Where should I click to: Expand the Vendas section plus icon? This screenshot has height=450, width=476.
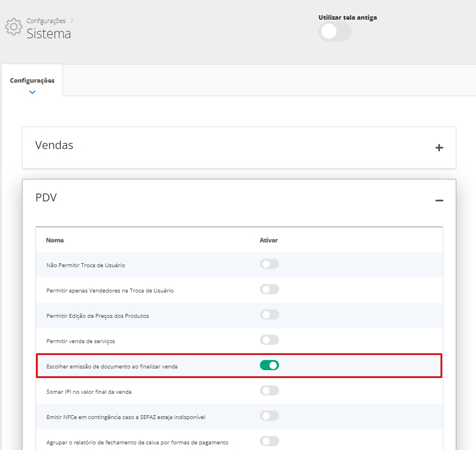(x=439, y=148)
